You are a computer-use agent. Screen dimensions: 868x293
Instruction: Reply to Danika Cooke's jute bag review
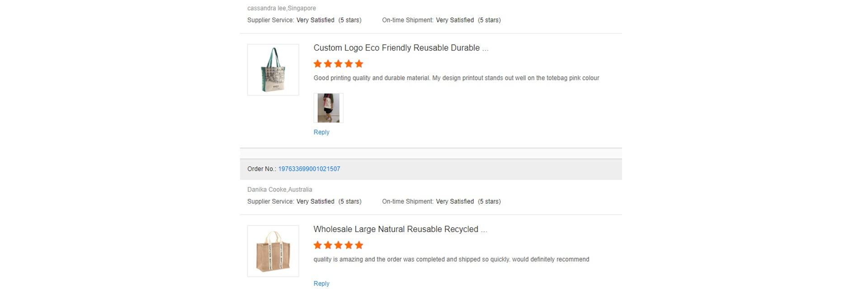click(x=321, y=284)
